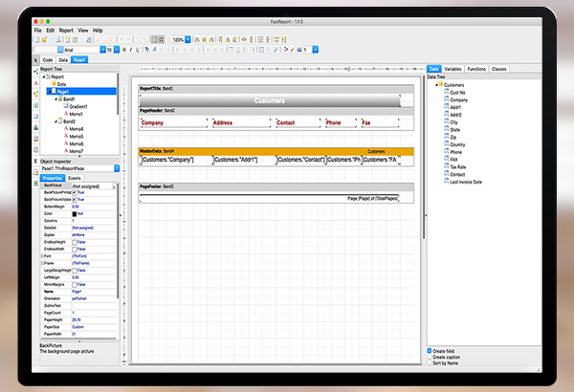Click the Bold formatting button
574x392 pixels.
123,49
